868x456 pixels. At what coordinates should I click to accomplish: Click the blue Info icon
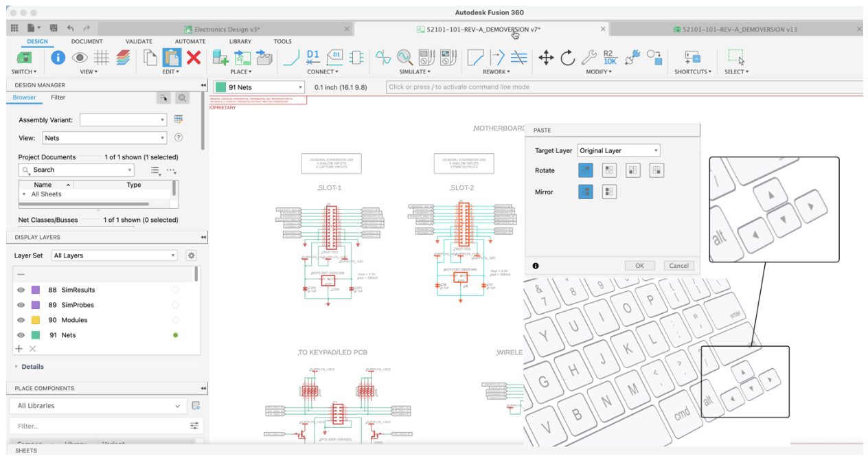(x=58, y=58)
